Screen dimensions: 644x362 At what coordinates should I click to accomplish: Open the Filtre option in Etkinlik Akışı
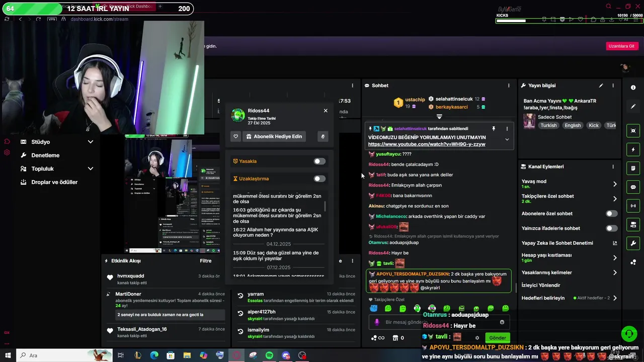pyautogui.click(x=205, y=261)
